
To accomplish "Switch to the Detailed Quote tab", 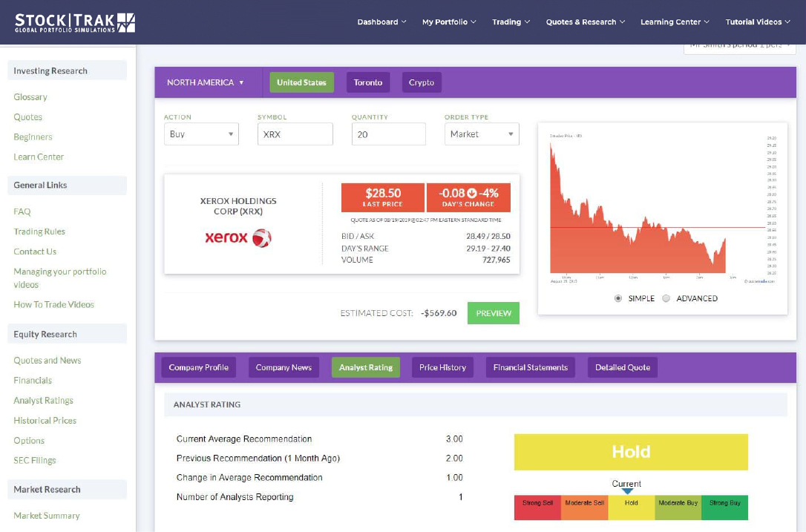I will (x=623, y=367).
